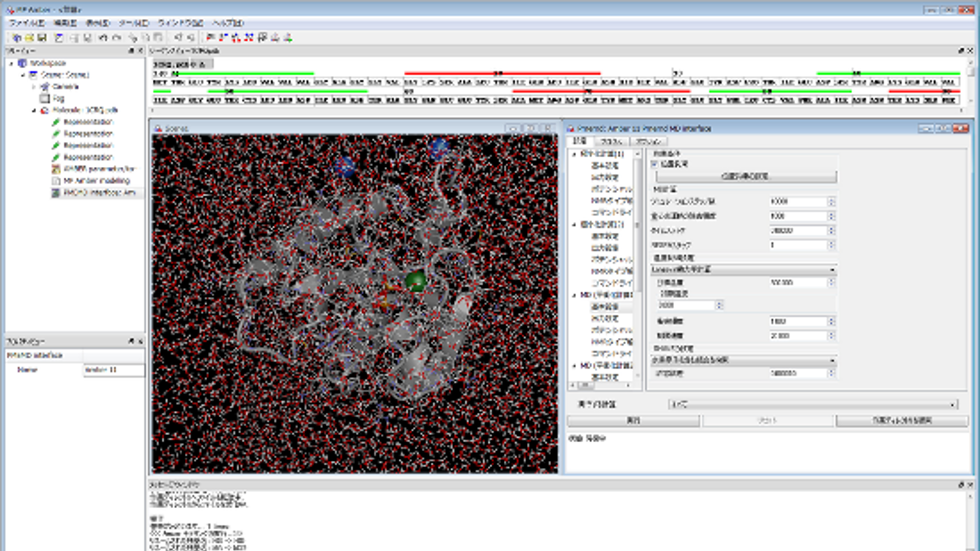Click the position restraint settings button
Image resolution: width=980 pixels, height=551 pixels.
pyautogui.click(x=745, y=177)
